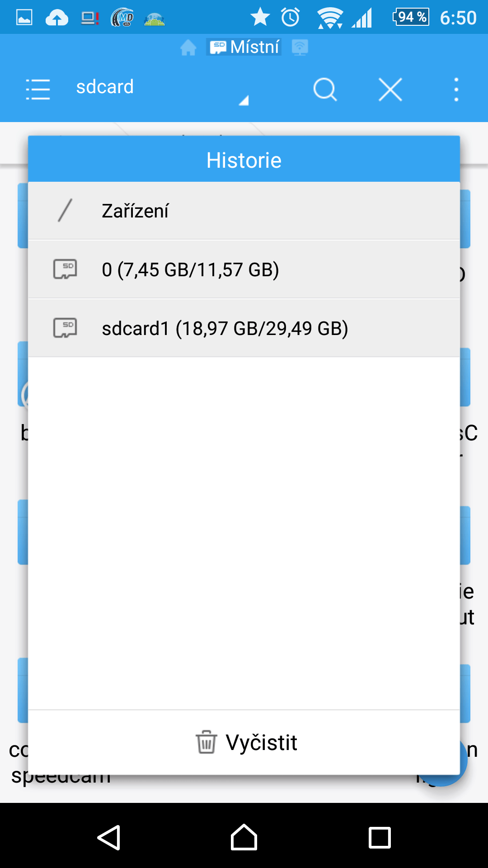The image size is (488, 868).
Task: Choose Zařízení from history list
Action: [244, 211]
